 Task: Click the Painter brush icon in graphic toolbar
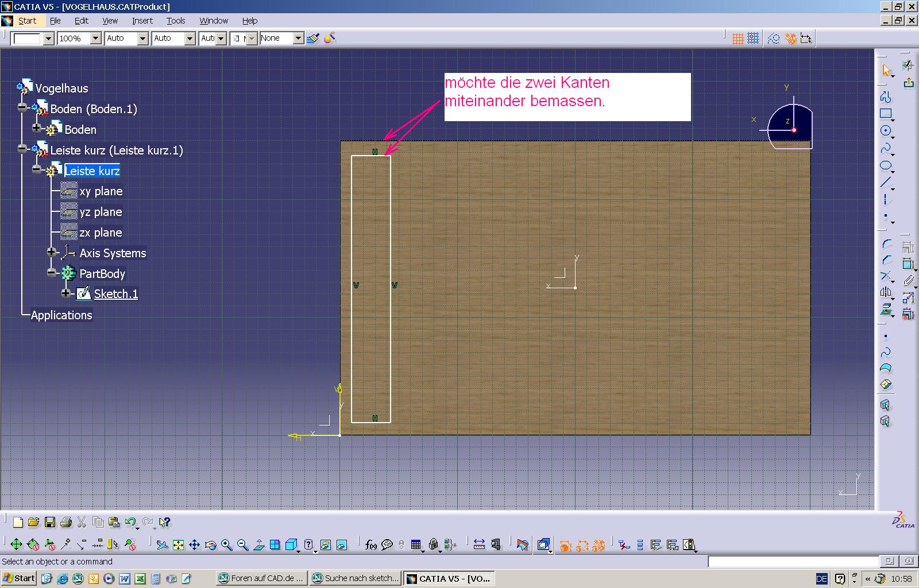coord(313,38)
